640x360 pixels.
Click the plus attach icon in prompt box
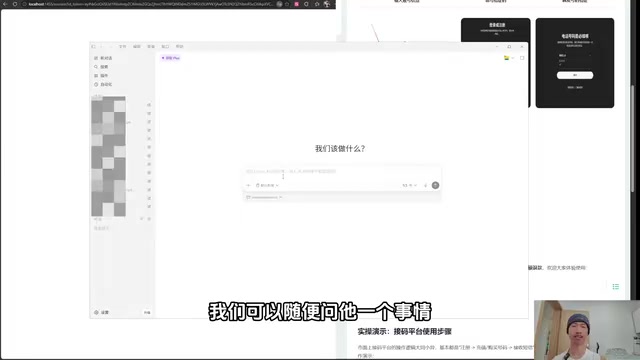[248, 185]
